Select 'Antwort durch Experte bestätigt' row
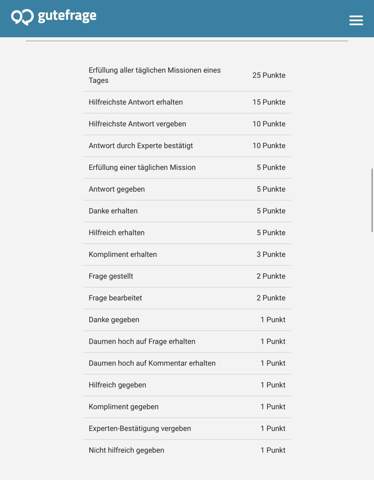The width and height of the screenshot is (374, 480). click(x=187, y=146)
